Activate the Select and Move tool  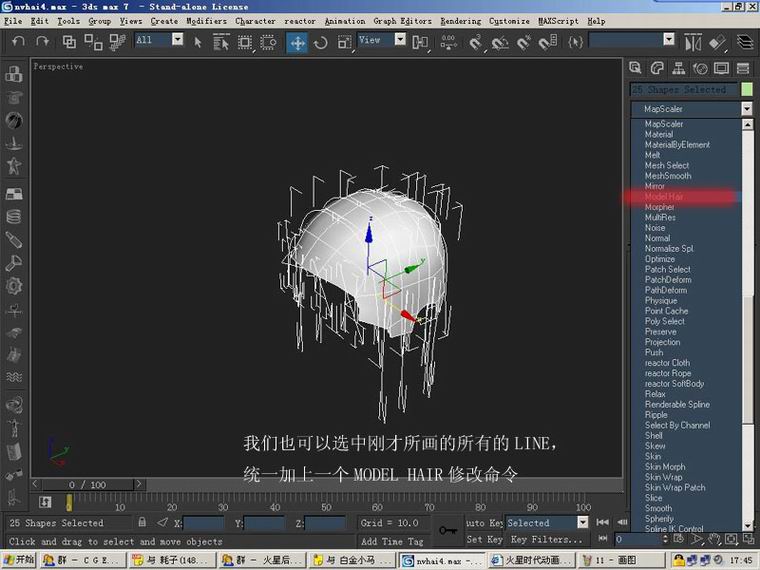[297, 43]
